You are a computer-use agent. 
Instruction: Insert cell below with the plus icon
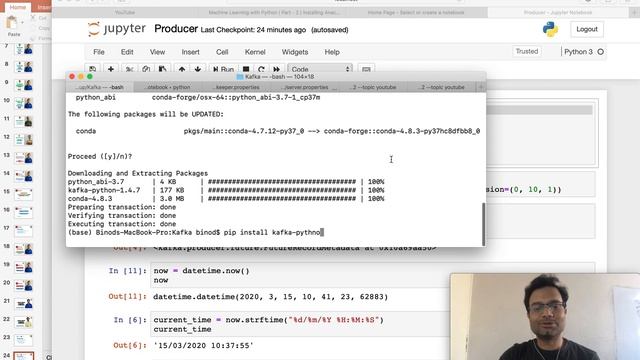[x=111, y=69]
